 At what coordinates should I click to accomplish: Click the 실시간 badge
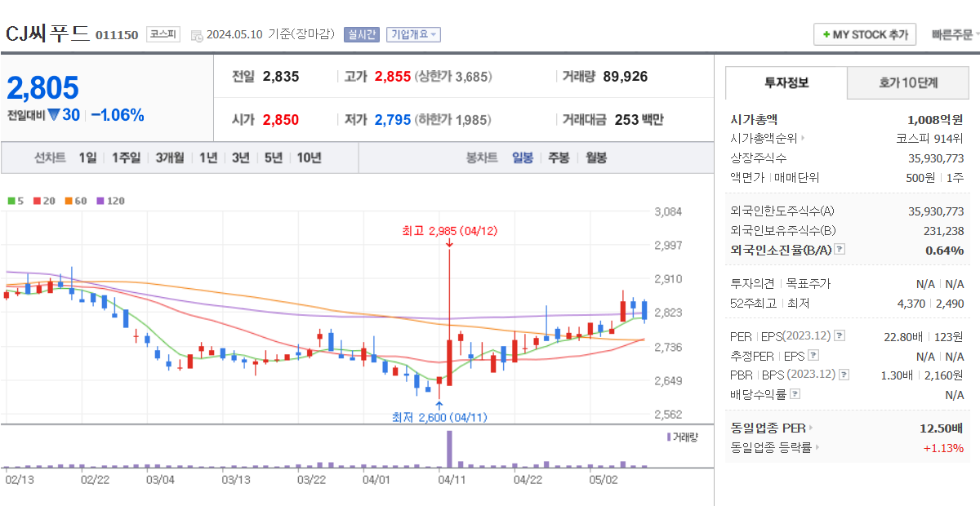point(361,34)
